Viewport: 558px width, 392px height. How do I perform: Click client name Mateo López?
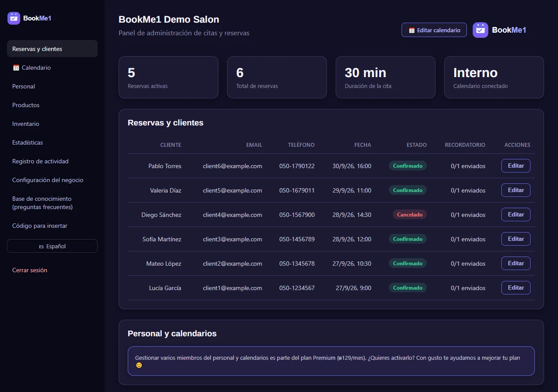click(164, 264)
